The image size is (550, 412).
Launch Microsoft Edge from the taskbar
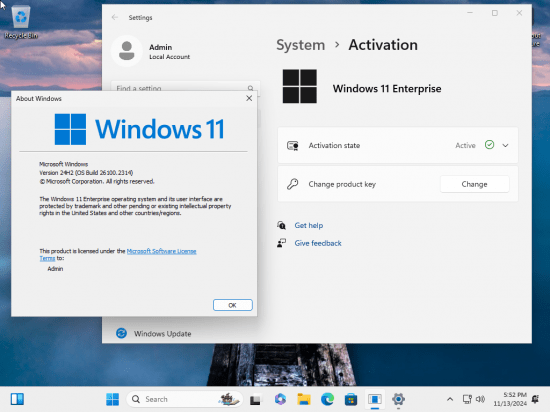pos(327,399)
